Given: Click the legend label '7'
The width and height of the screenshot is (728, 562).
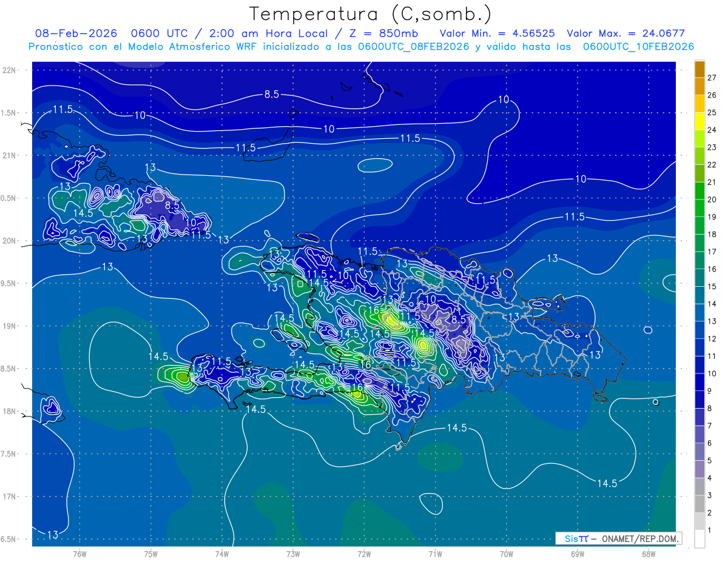Looking at the screenshot, I should tap(710, 426).
